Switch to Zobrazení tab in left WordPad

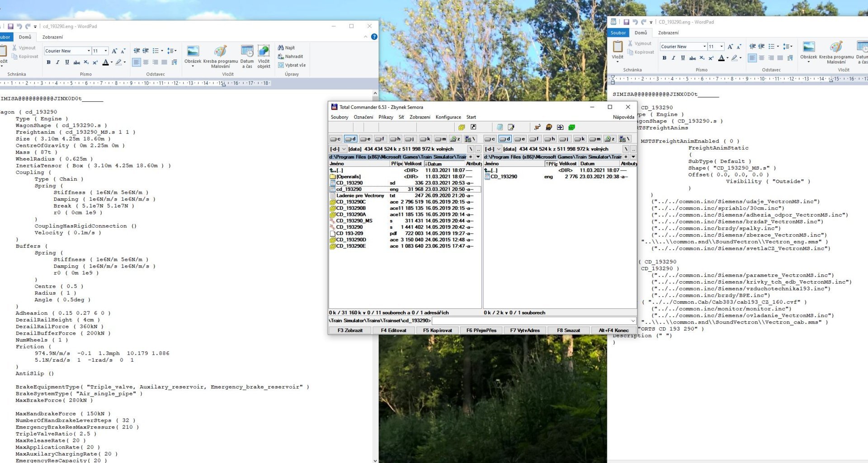click(52, 37)
